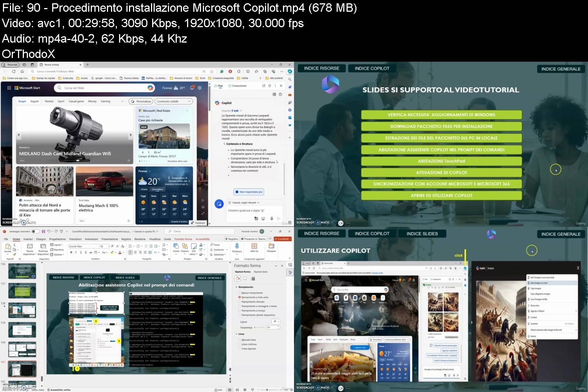The image size is (588, 392).
Task: Click the microphone icon in Copilot chat
Action: click(271, 218)
